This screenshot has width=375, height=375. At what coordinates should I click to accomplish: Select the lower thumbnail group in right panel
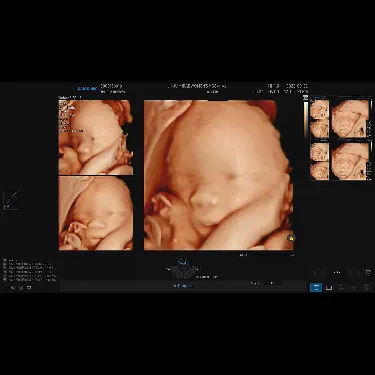(341, 161)
